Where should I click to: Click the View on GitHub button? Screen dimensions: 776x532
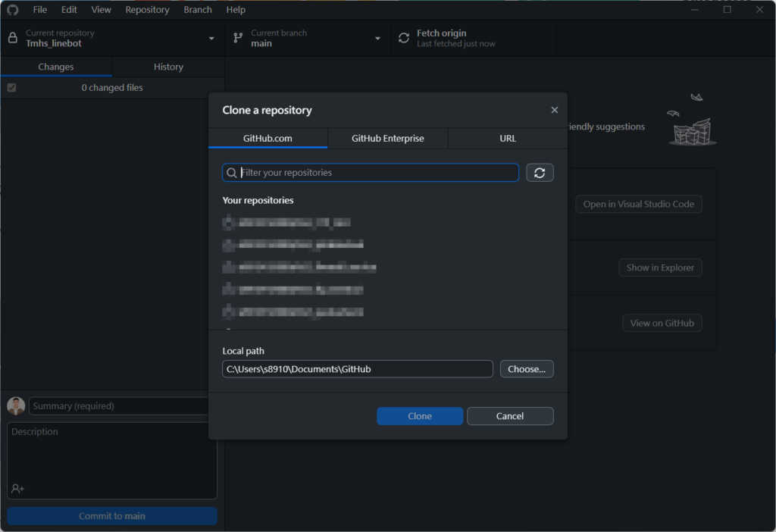point(662,323)
